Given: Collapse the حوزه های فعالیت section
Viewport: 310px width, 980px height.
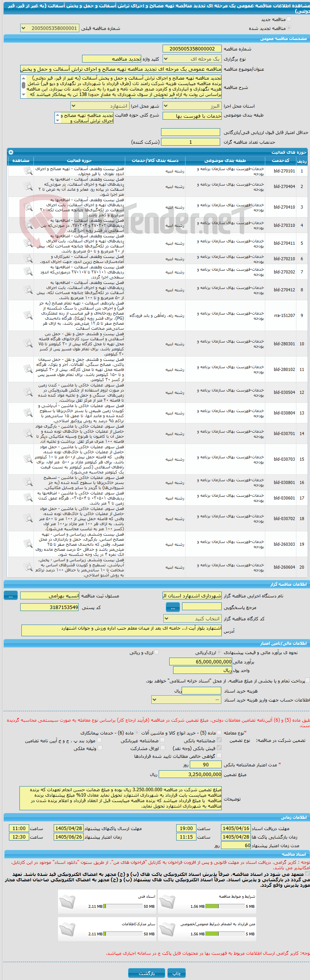Looking at the screenshot, I should 11,152.
